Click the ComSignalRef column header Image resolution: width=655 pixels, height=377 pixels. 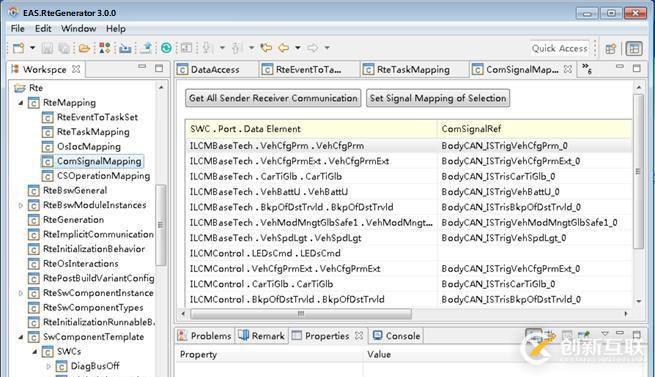[x=535, y=129]
